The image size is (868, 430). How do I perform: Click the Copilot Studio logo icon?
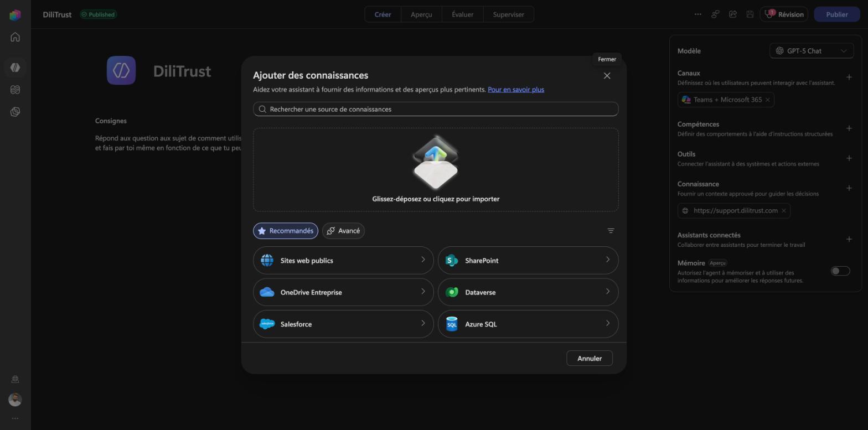(x=15, y=15)
